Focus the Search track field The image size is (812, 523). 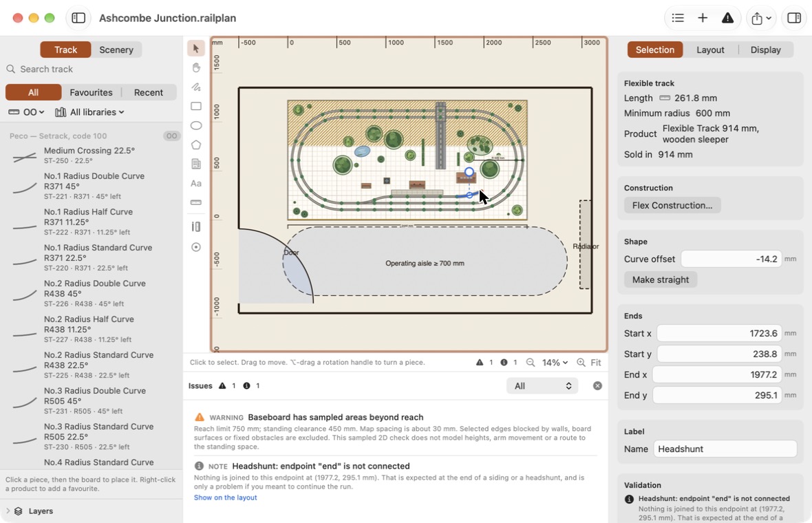(91, 70)
